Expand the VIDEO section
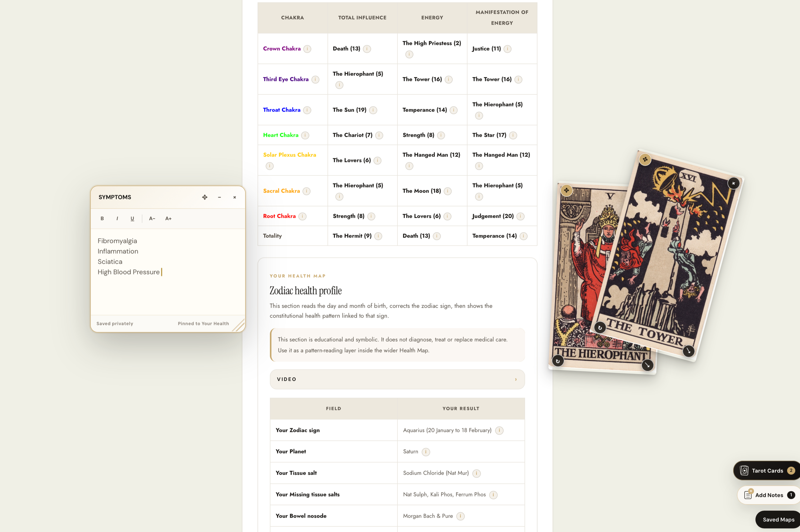 pyautogui.click(x=397, y=379)
